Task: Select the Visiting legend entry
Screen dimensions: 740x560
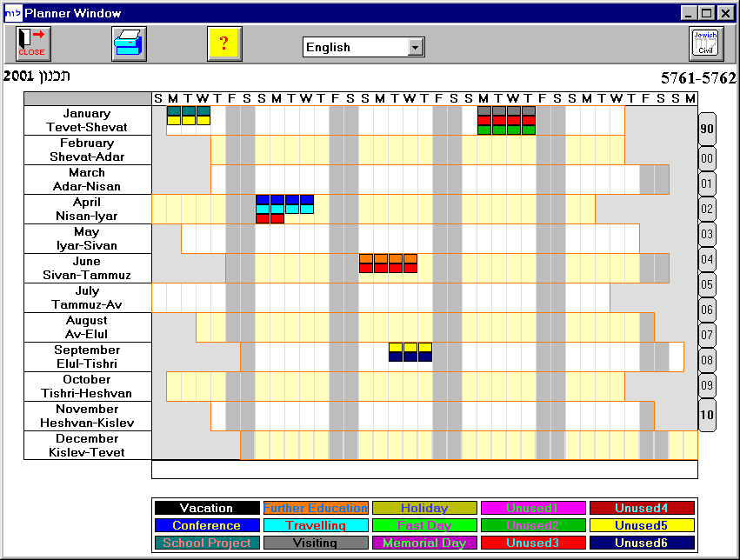Action: [x=315, y=543]
